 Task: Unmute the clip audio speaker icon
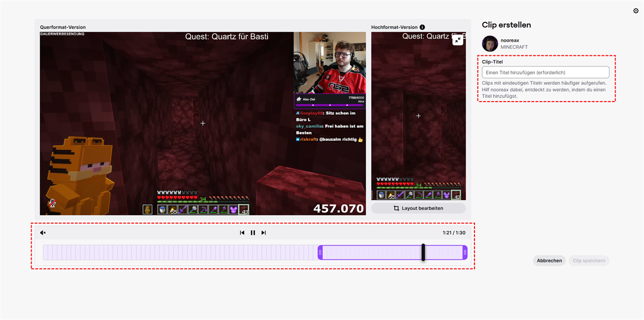[x=43, y=232]
